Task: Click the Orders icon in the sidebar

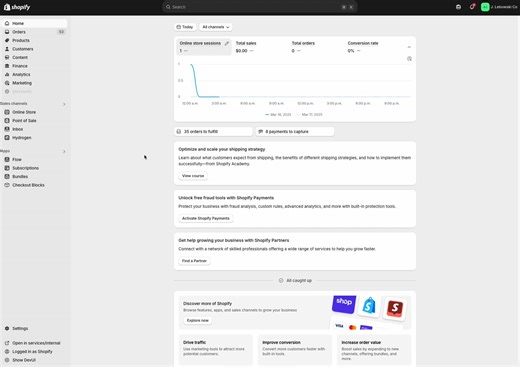Action: point(7,32)
